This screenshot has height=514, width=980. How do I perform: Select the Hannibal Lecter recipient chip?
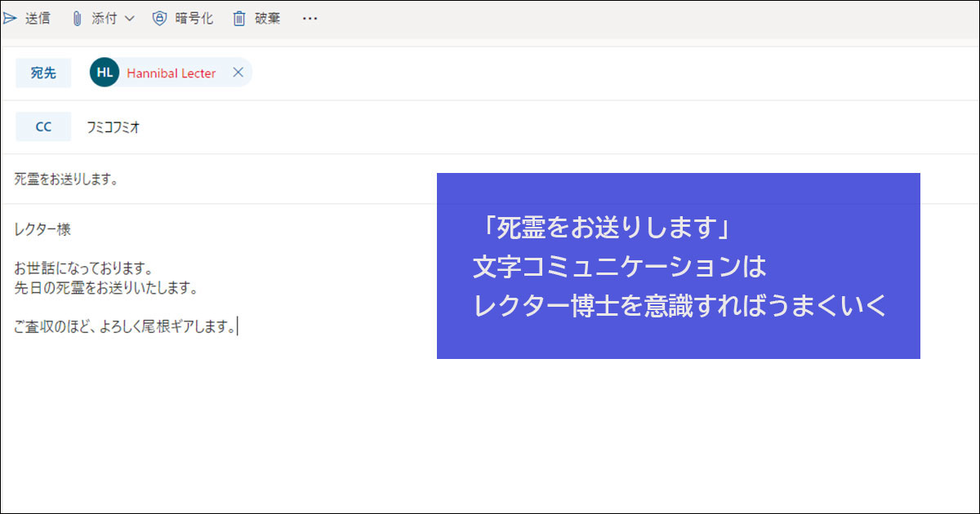[x=170, y=72]
